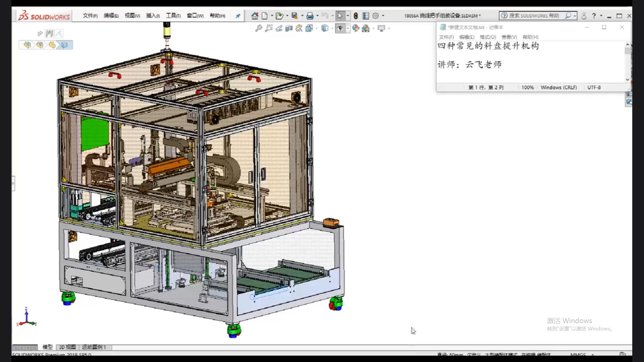Click the Previous View icon

point(279,28)
